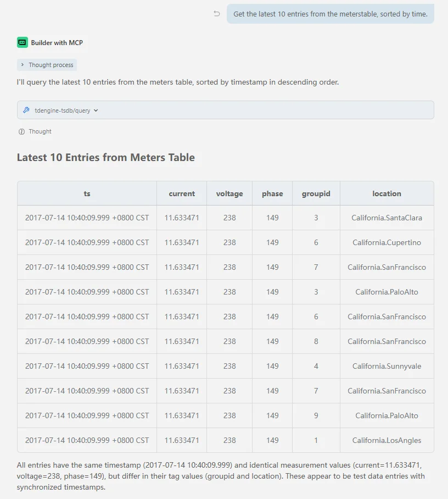
Task: Select the groupid column header
Action: pos(316,193)
